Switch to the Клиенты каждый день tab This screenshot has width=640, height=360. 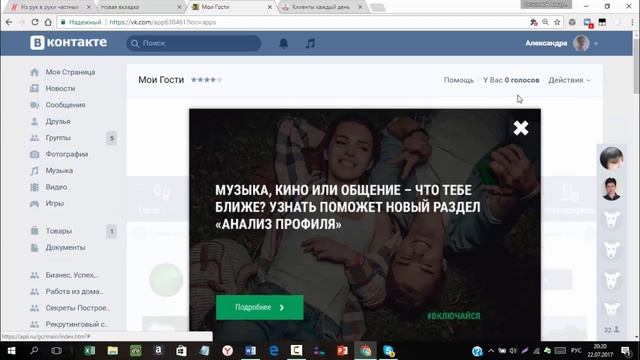tap(321, 7)
